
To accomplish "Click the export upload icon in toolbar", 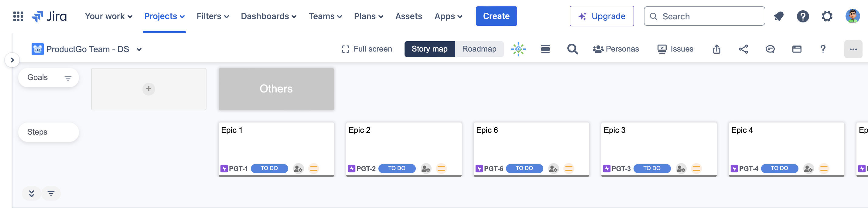I will point(716,49).
